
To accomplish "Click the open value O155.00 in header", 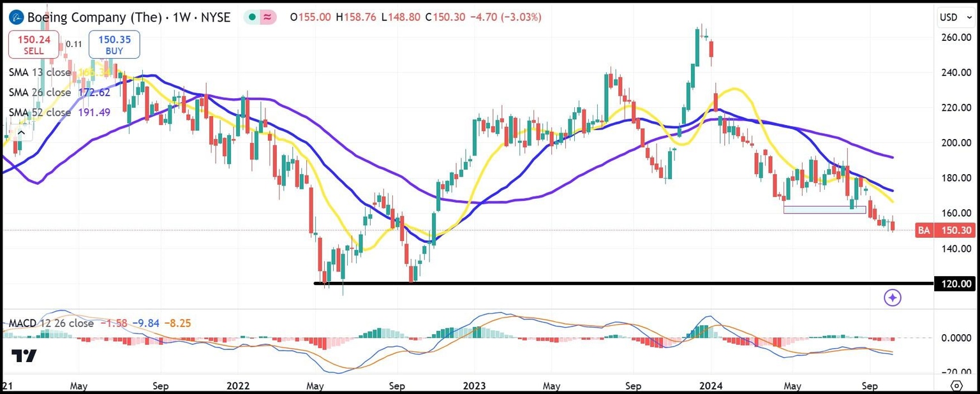I will click(x=310, y=17).
